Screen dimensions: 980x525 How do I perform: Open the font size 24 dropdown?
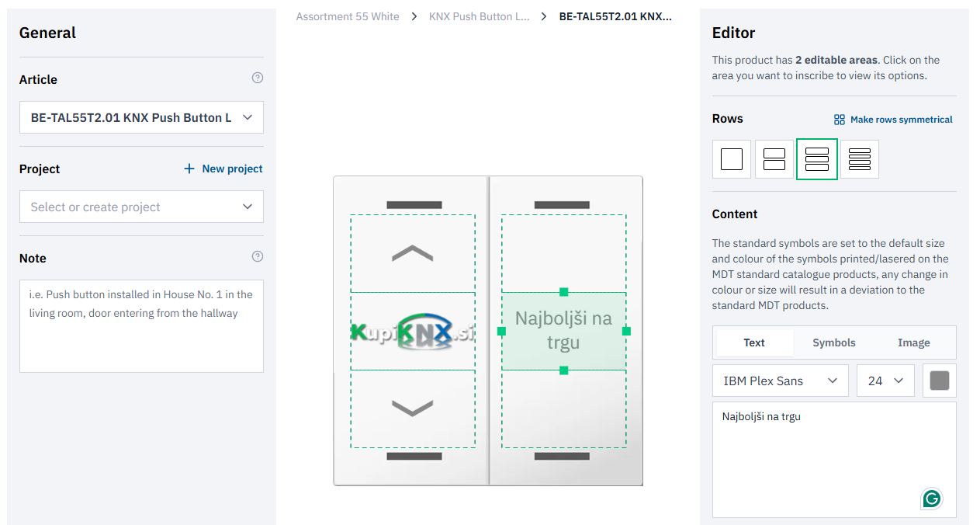(886, 381)
